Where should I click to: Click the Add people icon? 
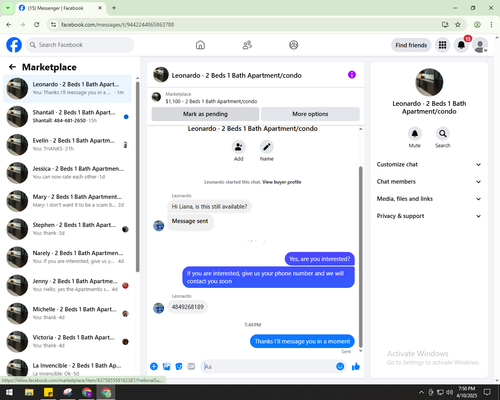239,147
